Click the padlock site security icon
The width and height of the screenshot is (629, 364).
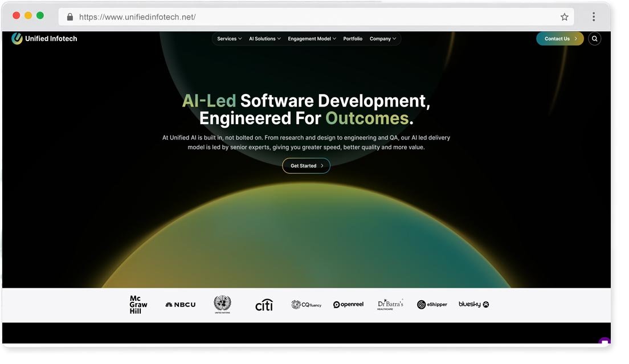[70, 17]
